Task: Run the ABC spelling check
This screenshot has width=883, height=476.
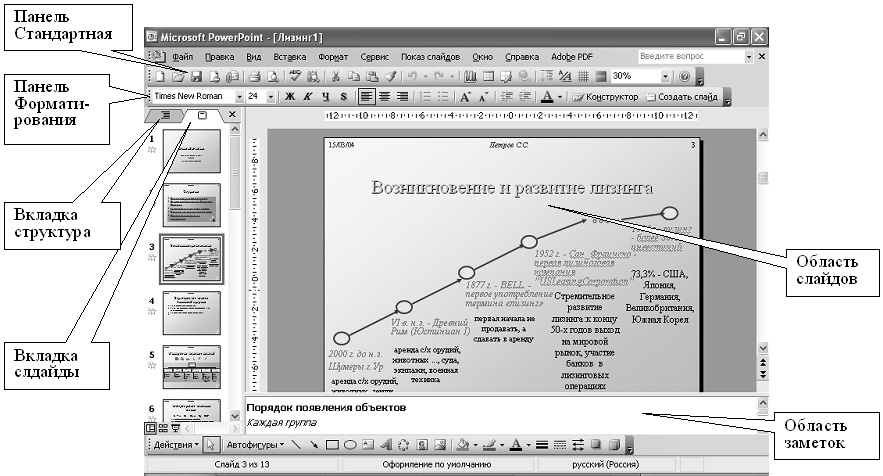Action: click(295, 76)
